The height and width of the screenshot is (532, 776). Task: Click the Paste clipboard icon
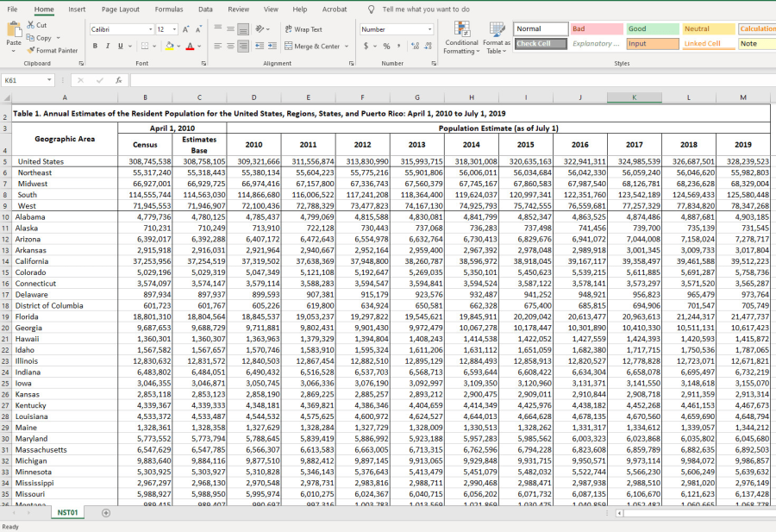(x=14, y=29)
